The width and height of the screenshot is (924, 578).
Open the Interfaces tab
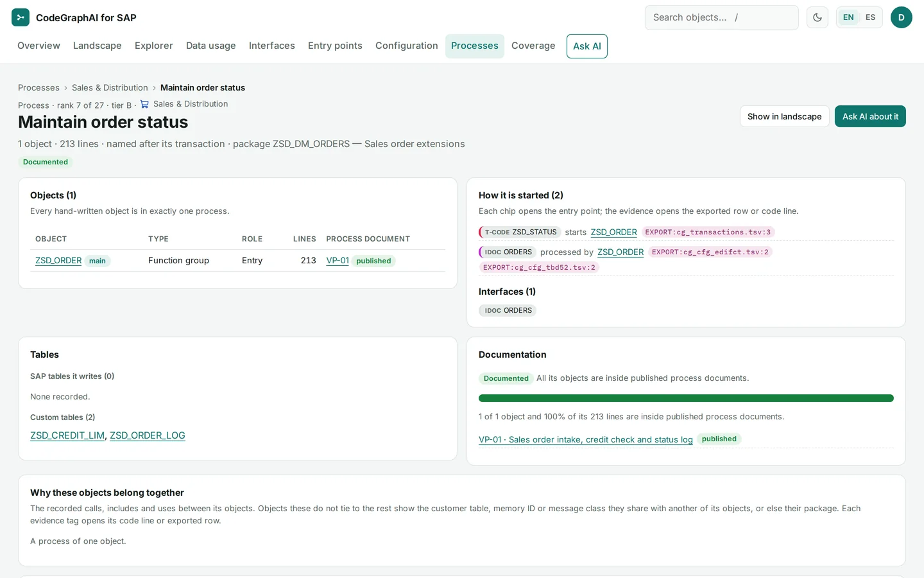pyautogui.click(x=272, y=46)
